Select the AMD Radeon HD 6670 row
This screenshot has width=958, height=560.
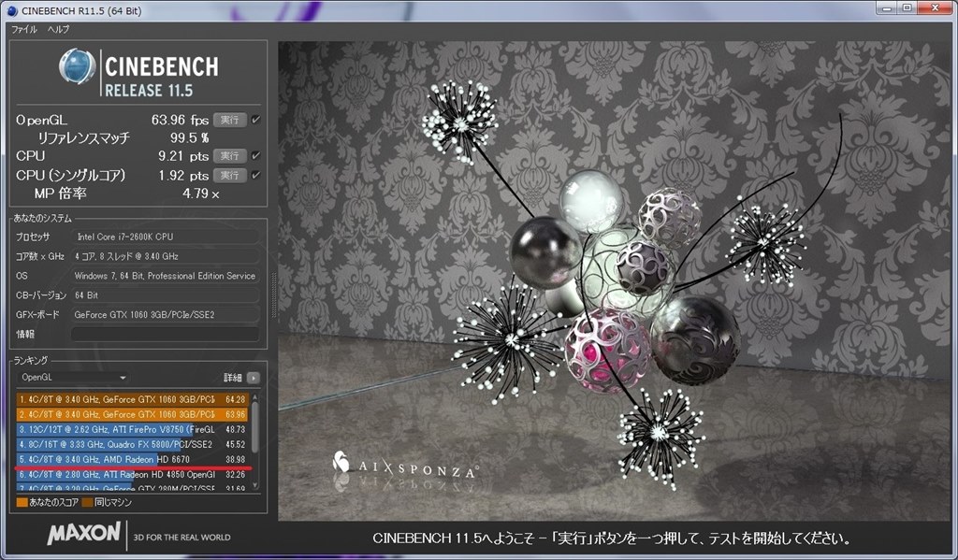pyautogui.click(x=132, y=459)
